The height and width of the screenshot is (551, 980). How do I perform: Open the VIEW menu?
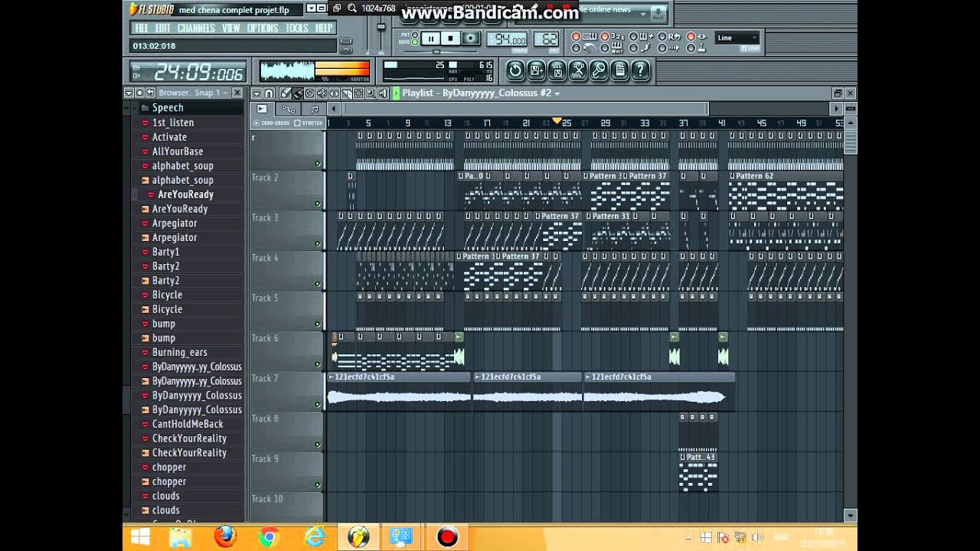231,28
